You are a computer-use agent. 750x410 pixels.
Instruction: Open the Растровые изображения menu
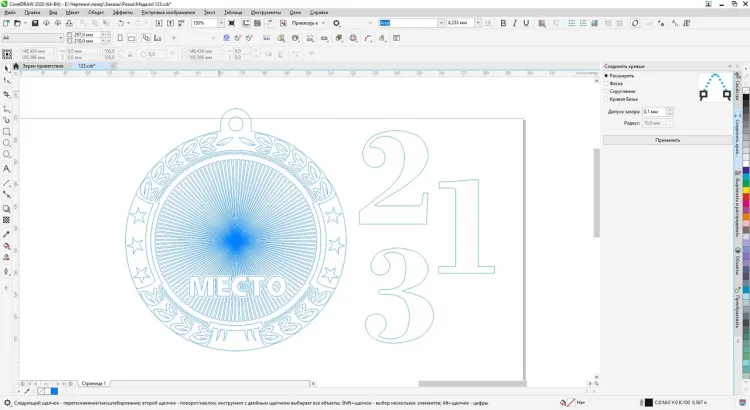pyautogui.click(x=168, y=12)
